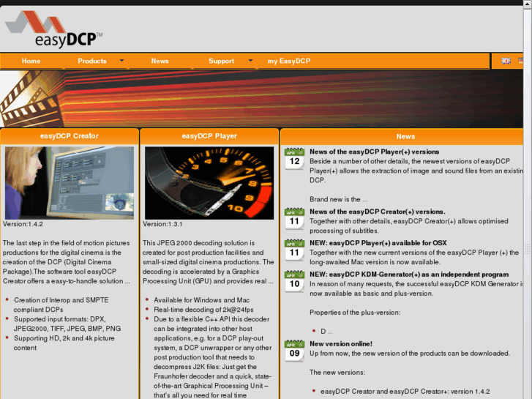
Task: Click 'The new versions:' text
Action: pos(337,373)
